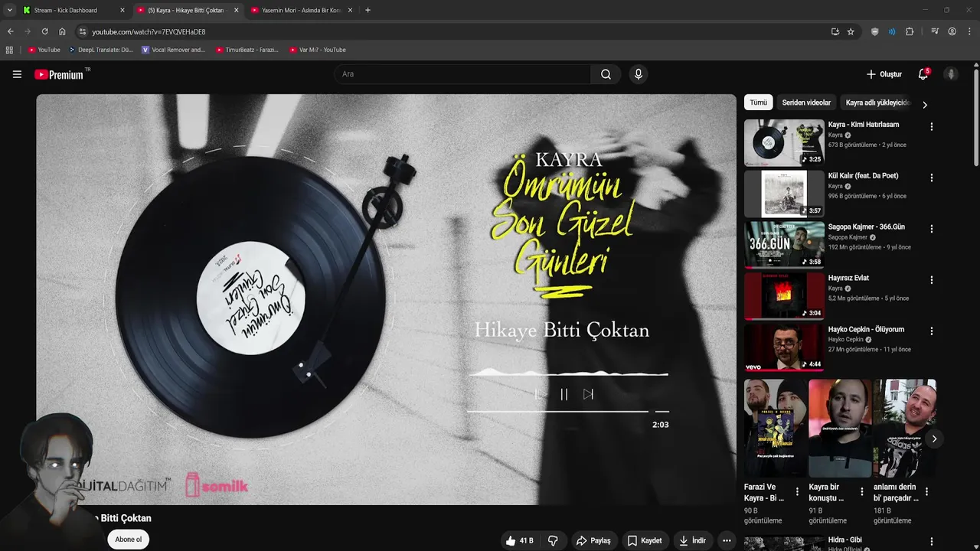
Task: Dislike the video thumbs-down button
Action: [553, 540]
